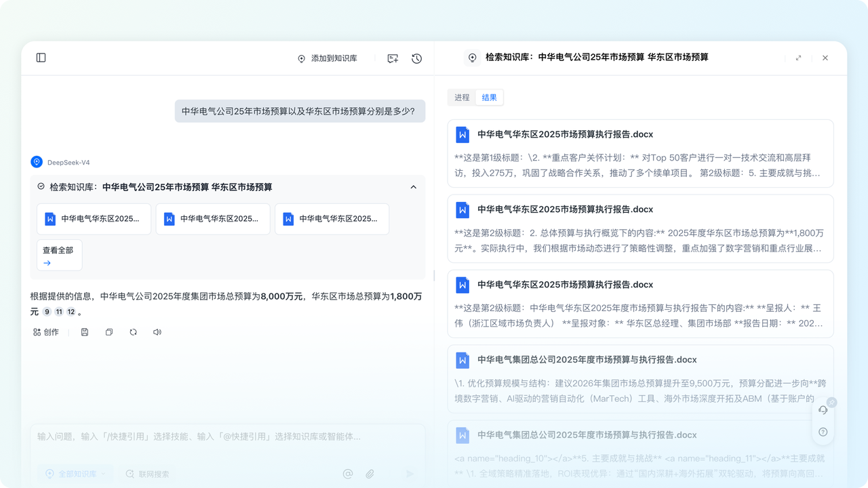Click the Word document icon in the first result card
The image size is (868, 488).
coord(462,134)
